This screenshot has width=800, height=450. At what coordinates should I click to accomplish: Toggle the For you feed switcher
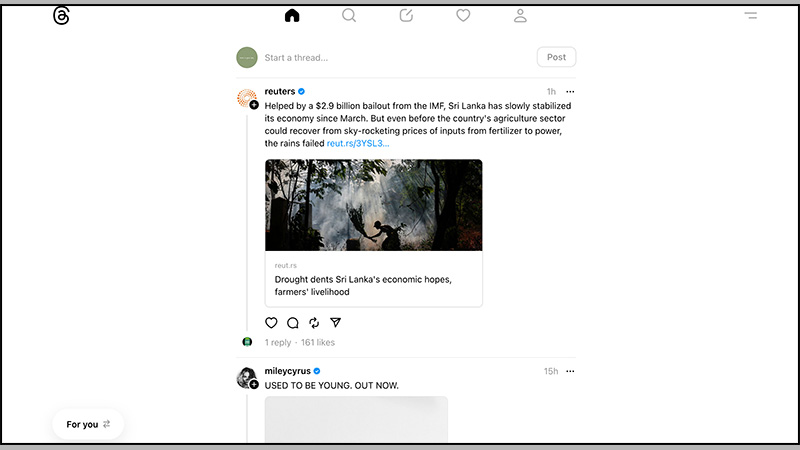[x=88, y=424]
